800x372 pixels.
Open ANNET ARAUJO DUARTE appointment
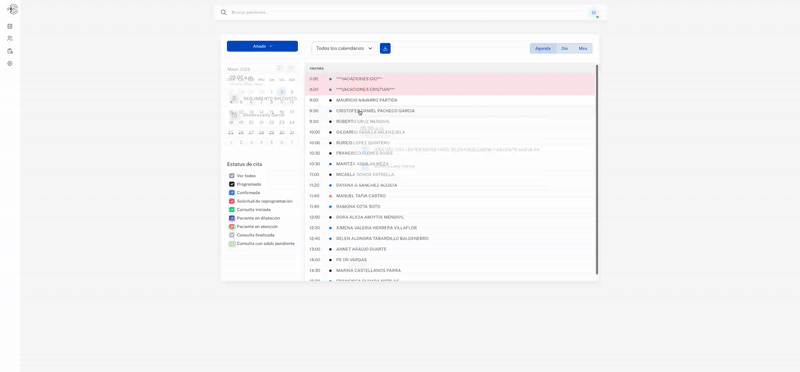(450, 249)
